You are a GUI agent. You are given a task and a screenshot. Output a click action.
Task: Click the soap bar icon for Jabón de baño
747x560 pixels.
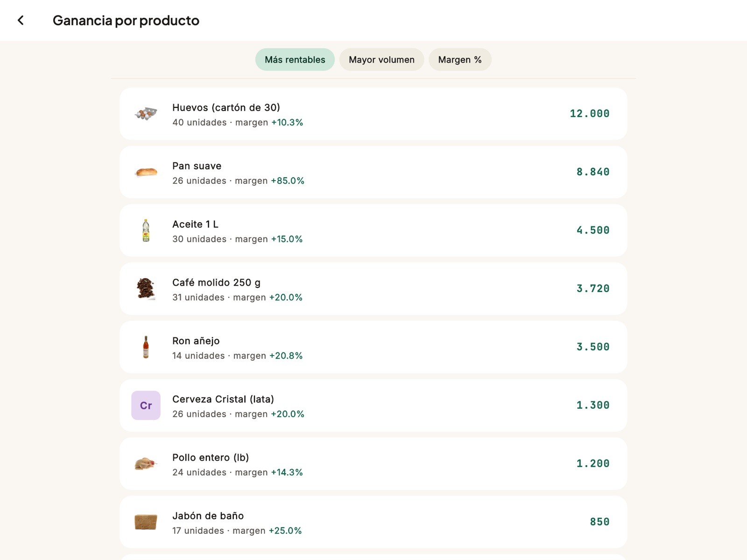click(x=146, y=522)
